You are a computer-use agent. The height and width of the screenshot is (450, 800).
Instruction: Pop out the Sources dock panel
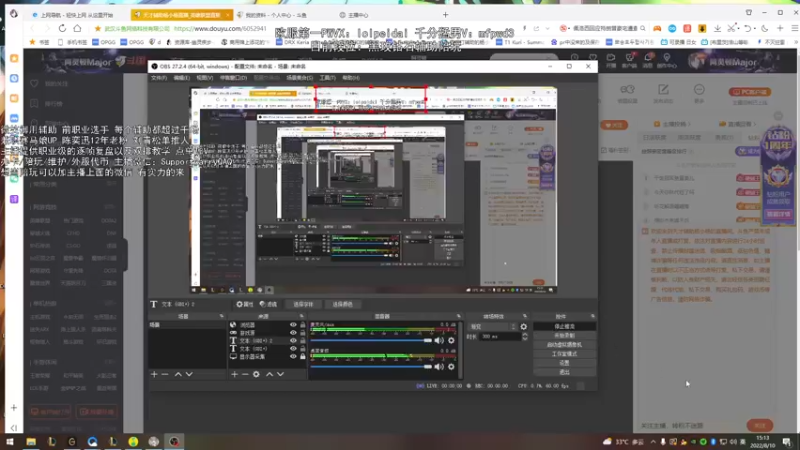tap(302, 316)
